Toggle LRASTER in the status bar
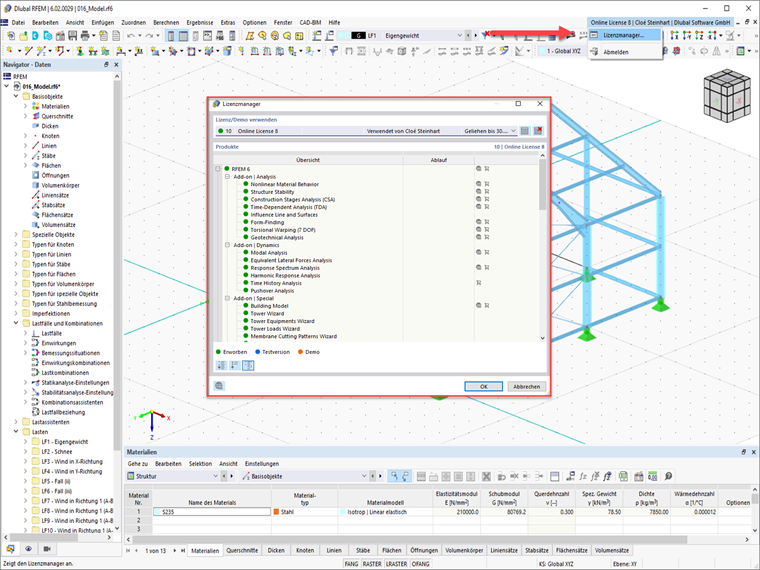This screenshot has height=570, width=760. 396,564
